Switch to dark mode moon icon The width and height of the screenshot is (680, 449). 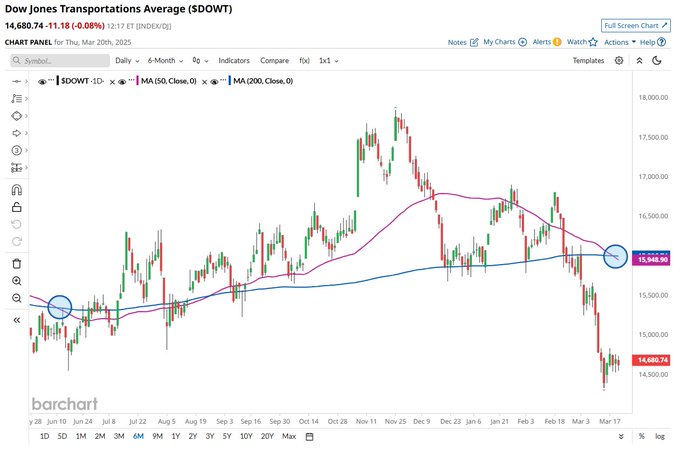point(657,60)
